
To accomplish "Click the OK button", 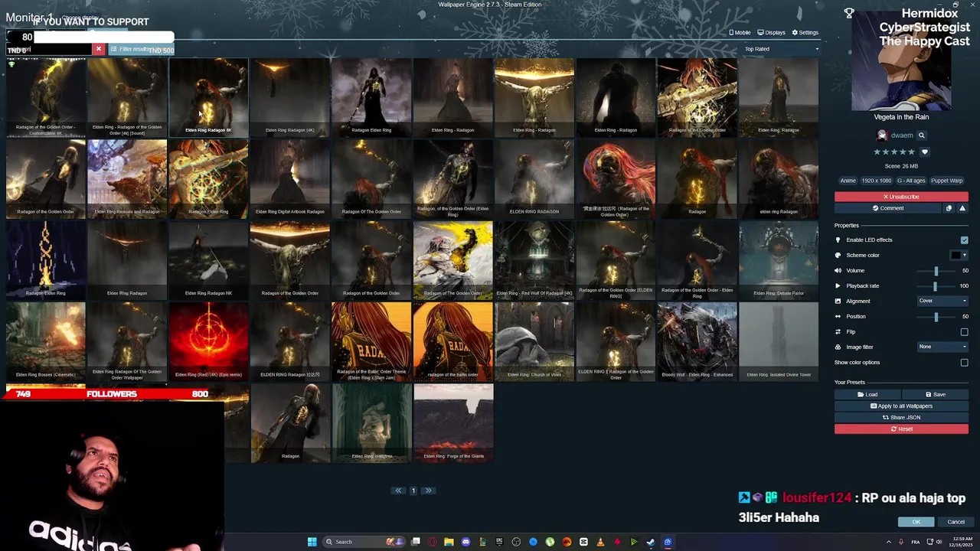I will click(916, 522).
